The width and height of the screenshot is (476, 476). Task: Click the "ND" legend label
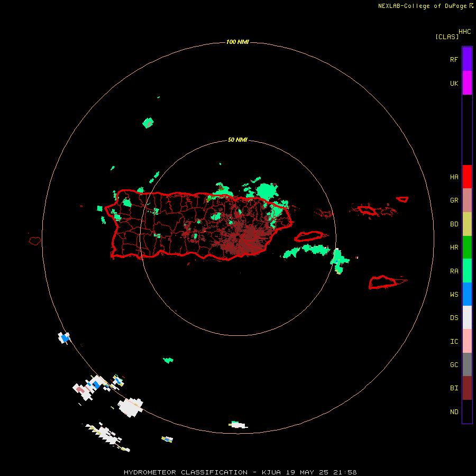454,412
